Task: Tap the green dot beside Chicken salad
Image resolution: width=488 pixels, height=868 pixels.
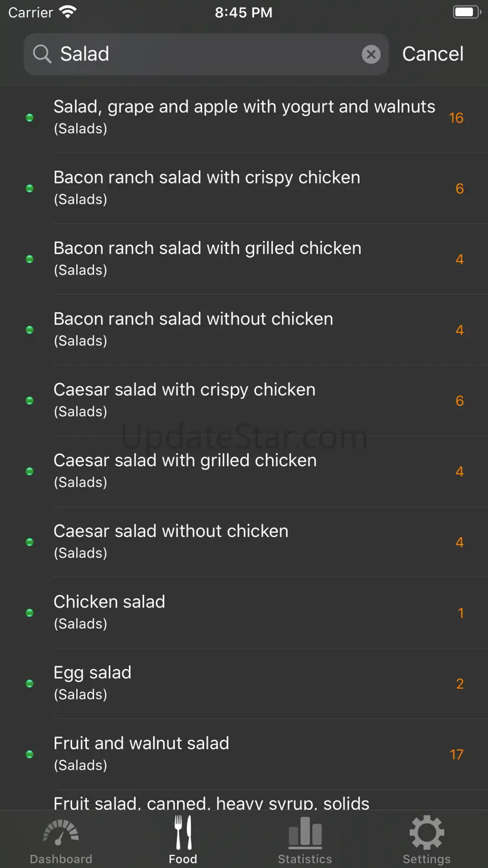Action: 29,613
